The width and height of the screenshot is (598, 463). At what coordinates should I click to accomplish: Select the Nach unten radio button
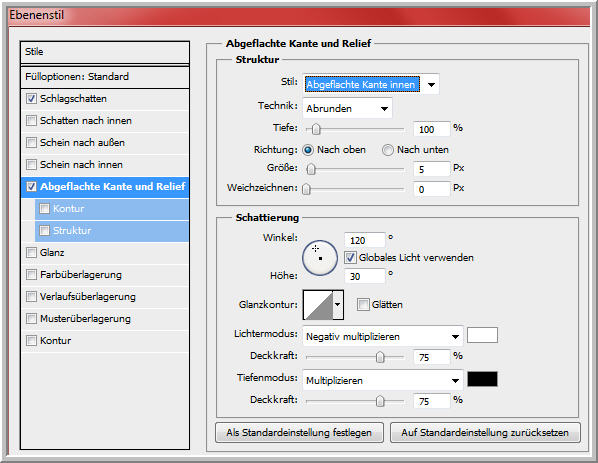[387, 150]
